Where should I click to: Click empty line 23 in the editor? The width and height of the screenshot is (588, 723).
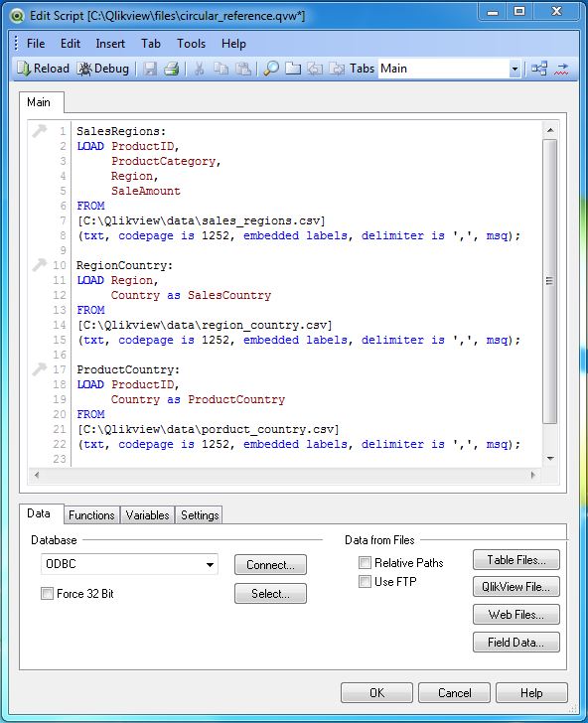click(304, 459)
